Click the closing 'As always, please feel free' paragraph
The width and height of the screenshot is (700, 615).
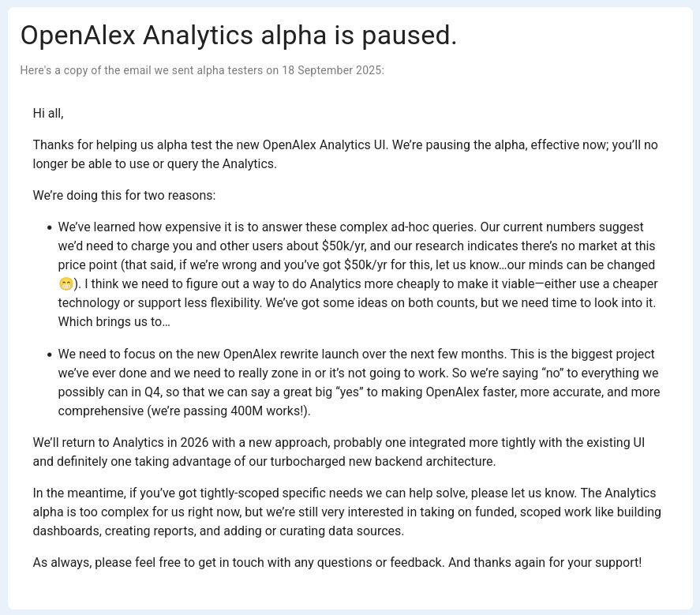[x=337, y=562]
